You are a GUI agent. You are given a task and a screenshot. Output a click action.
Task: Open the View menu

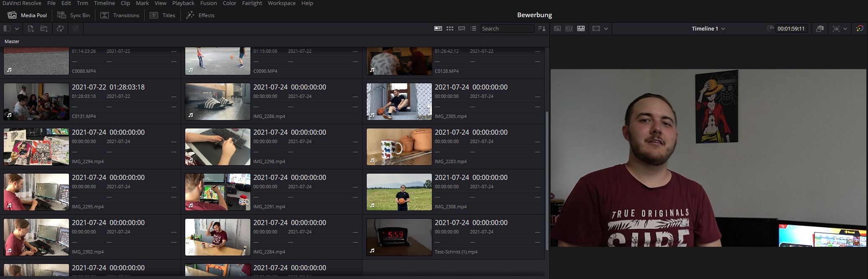(161, 3)
